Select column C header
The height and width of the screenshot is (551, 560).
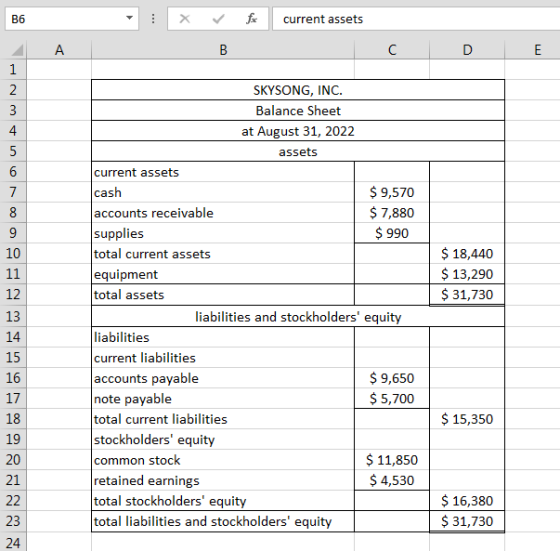392,50
